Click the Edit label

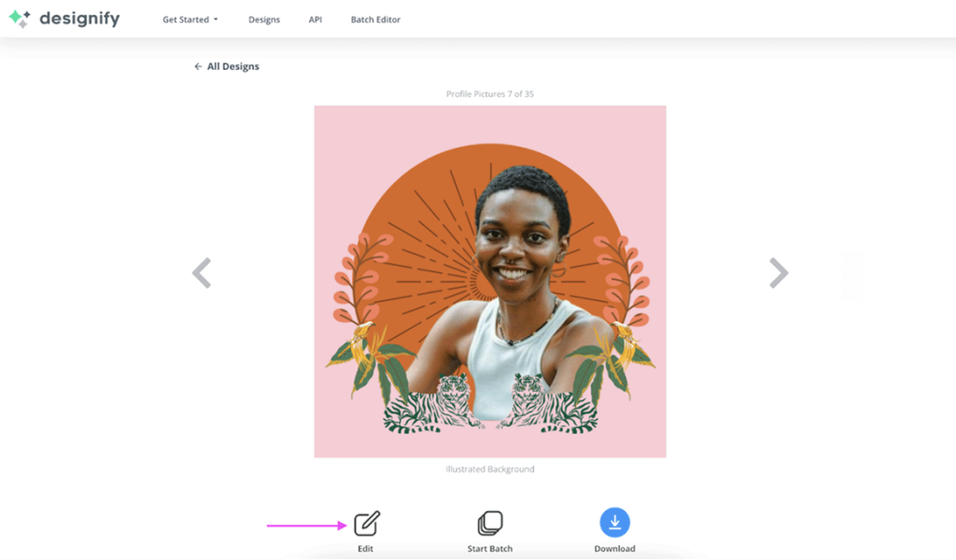coord(365,549)
